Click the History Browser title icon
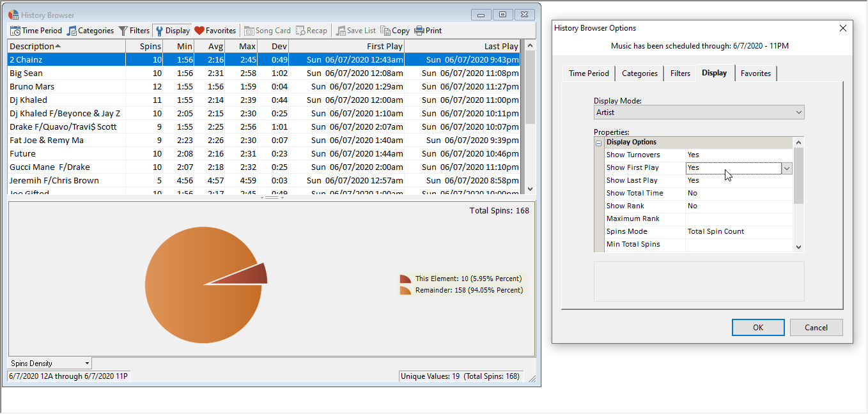This screenshot has width=868, height=414. click(x=13, y=15)
